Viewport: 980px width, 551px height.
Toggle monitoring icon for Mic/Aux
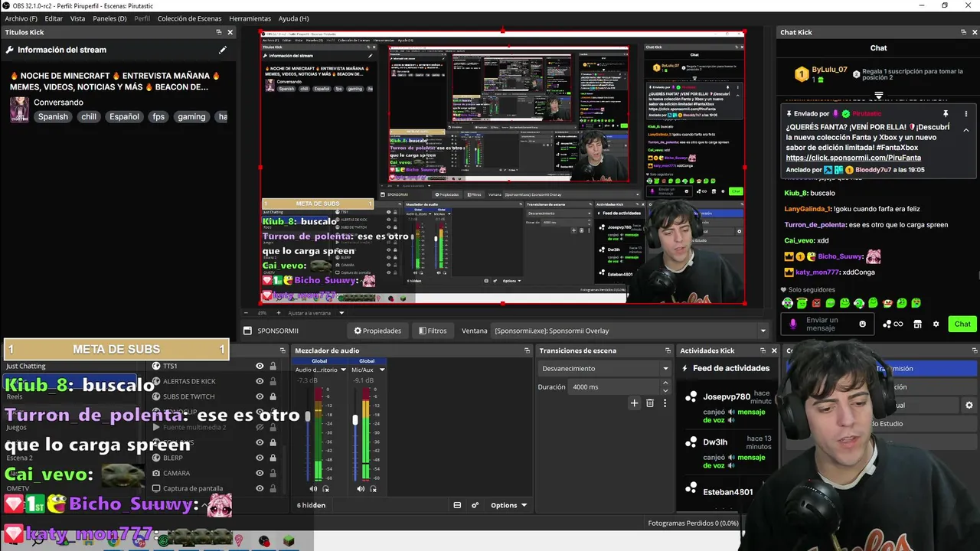point(374,488)
